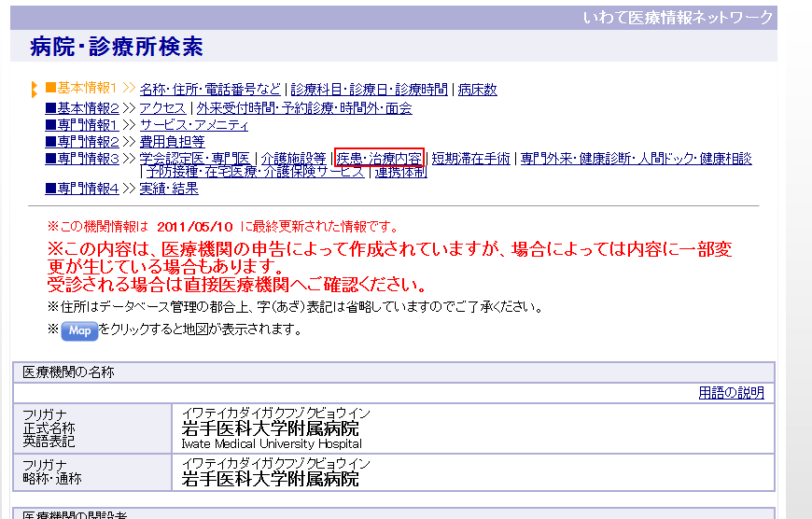Open 費用負担等 link

click(x=173, y=141)
